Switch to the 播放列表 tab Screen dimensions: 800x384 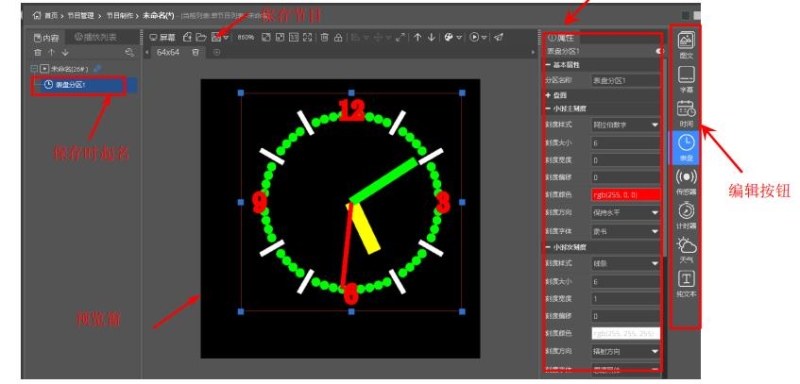point(95,37)
